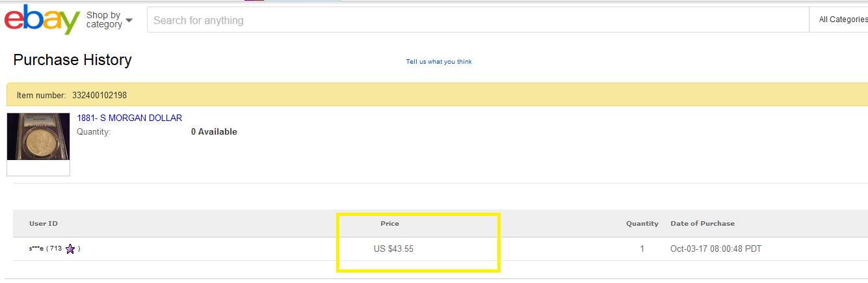Image resolution: width=868 pixels, height=283 pixels.
Task: Open the Tell us what you think link
Action: (439, 62)
